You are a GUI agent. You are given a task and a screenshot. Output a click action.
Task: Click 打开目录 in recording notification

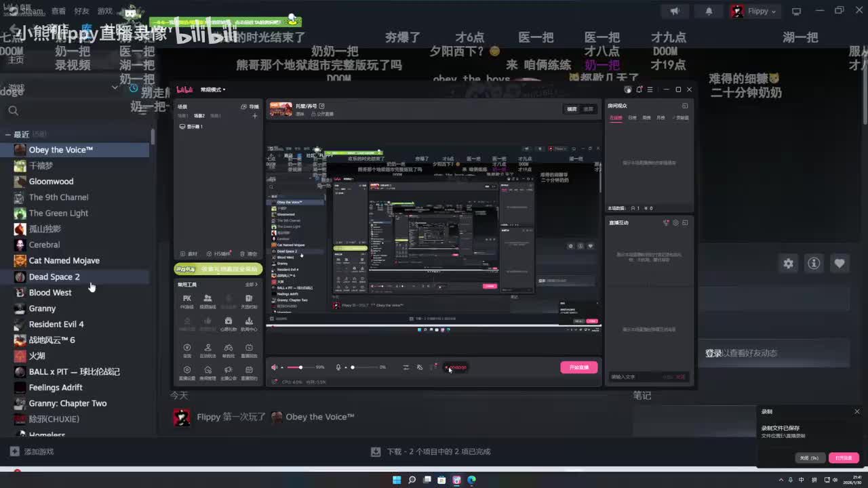coord(844,458)
